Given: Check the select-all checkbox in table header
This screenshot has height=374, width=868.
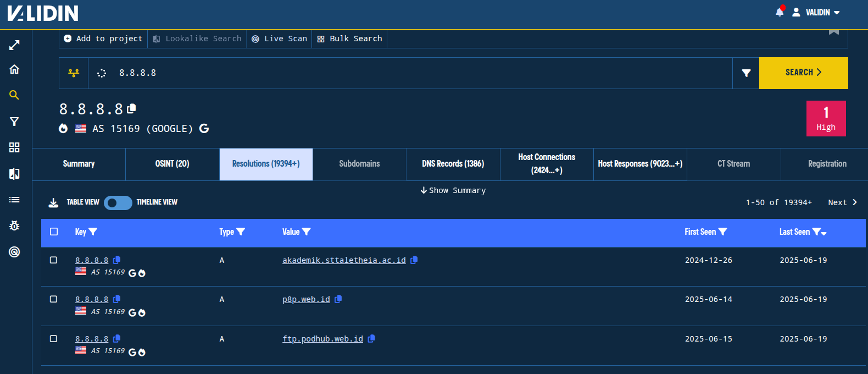Looking at the screenshot, I should click(x=54, y=232).
